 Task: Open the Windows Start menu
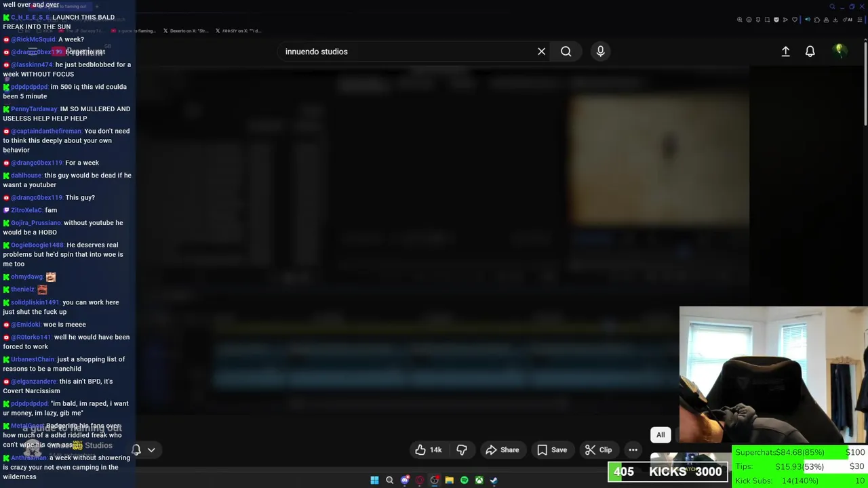point(374,480)
